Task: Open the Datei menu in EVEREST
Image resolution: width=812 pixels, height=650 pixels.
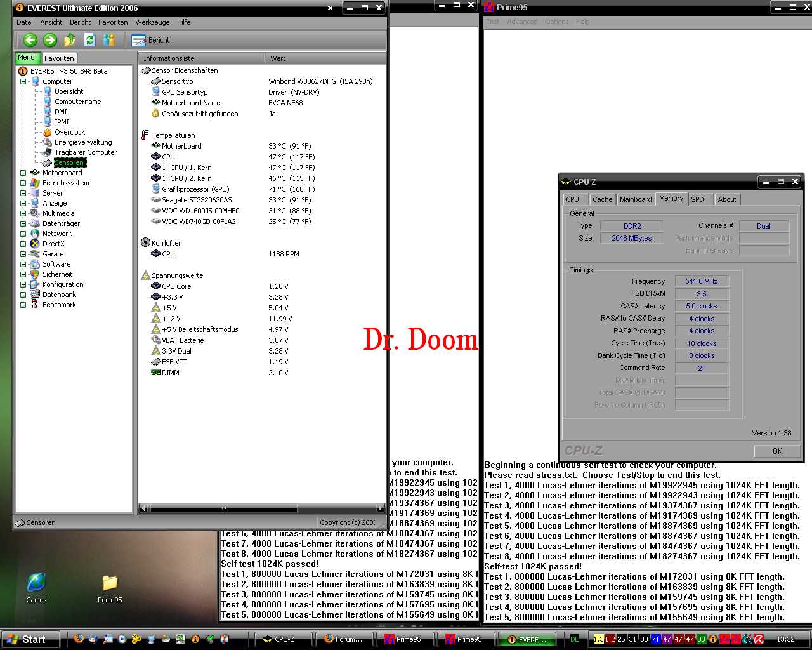Action: click(x=25, y=22)
